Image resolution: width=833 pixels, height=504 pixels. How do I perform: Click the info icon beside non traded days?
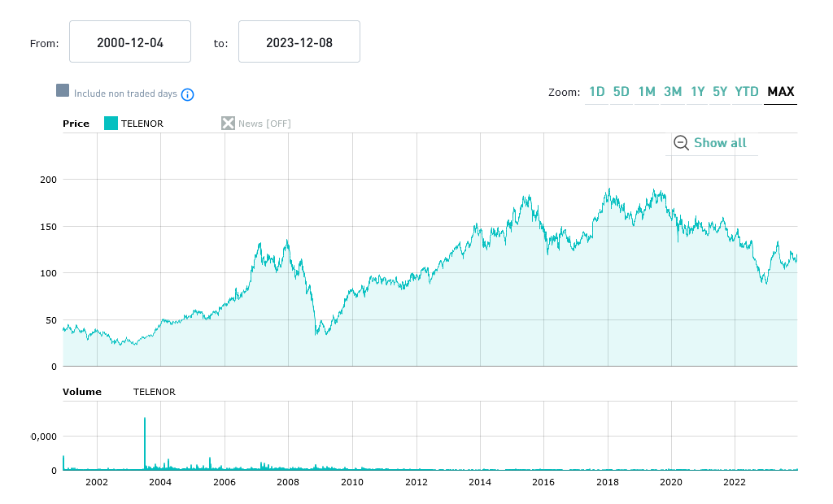click(187, 94)
